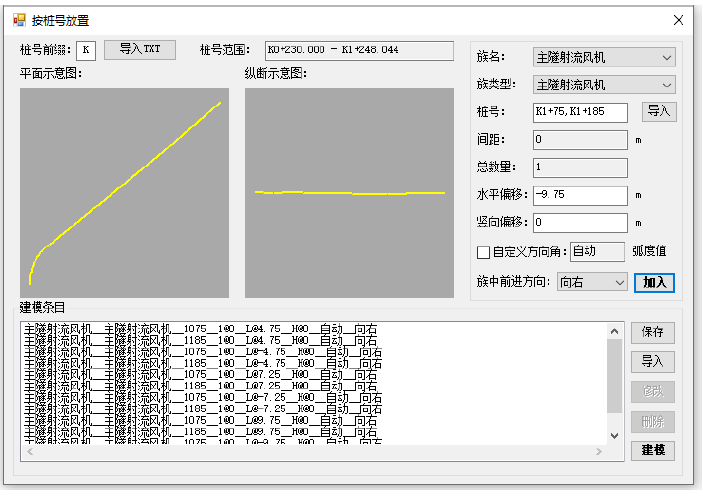Screen dimensions: 703x496
Task: Click the 间距 input field
Action: pyautogui.click(x=580, y=140)
